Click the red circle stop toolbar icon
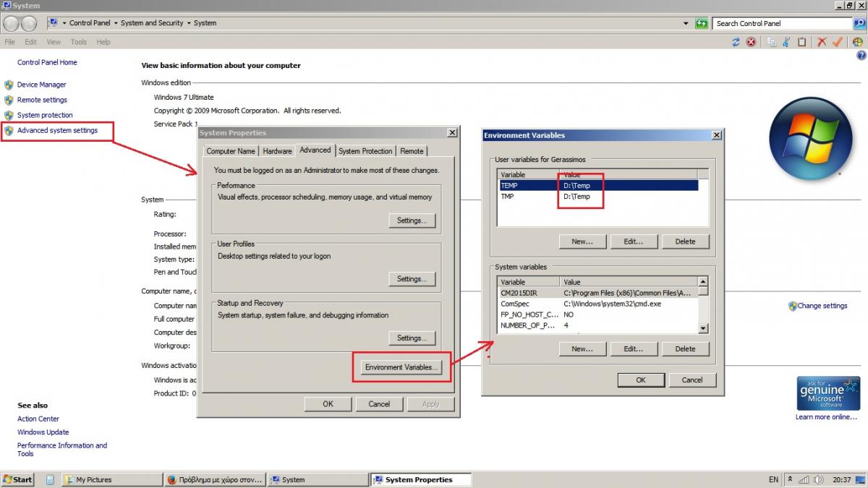The image size is (868, 488). [x=751, y=42]
